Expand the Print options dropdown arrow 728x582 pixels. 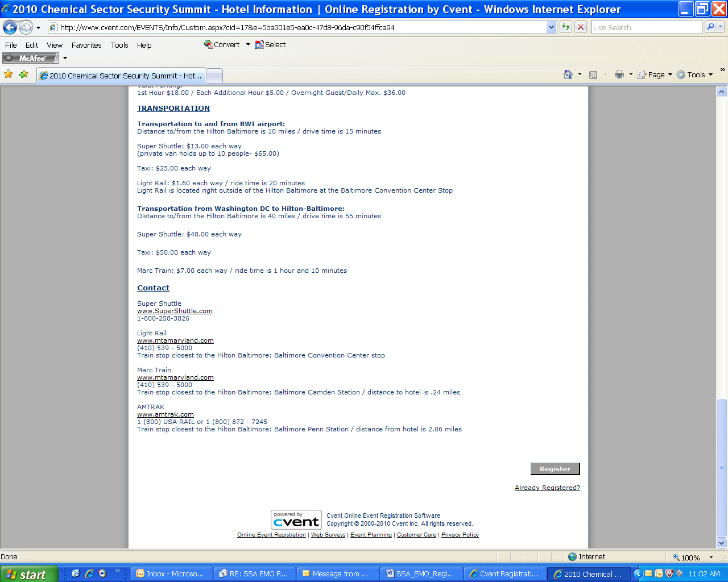point(631,74)
